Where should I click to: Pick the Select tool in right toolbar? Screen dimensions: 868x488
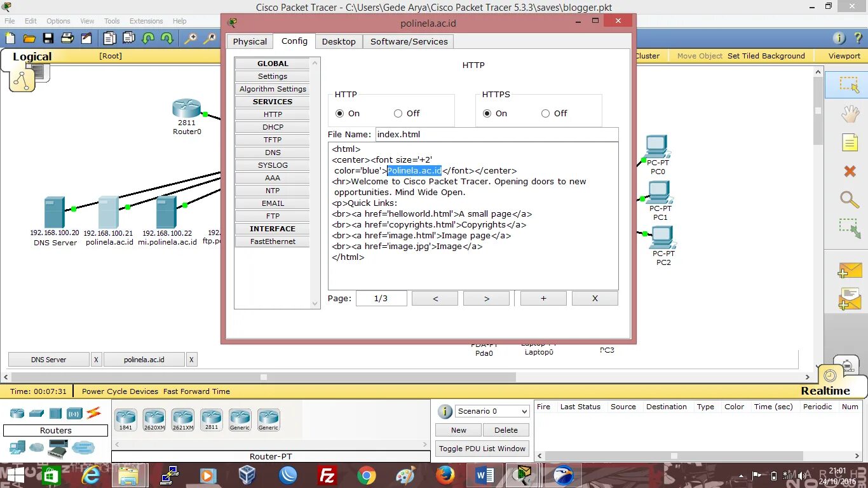(849, 85)
